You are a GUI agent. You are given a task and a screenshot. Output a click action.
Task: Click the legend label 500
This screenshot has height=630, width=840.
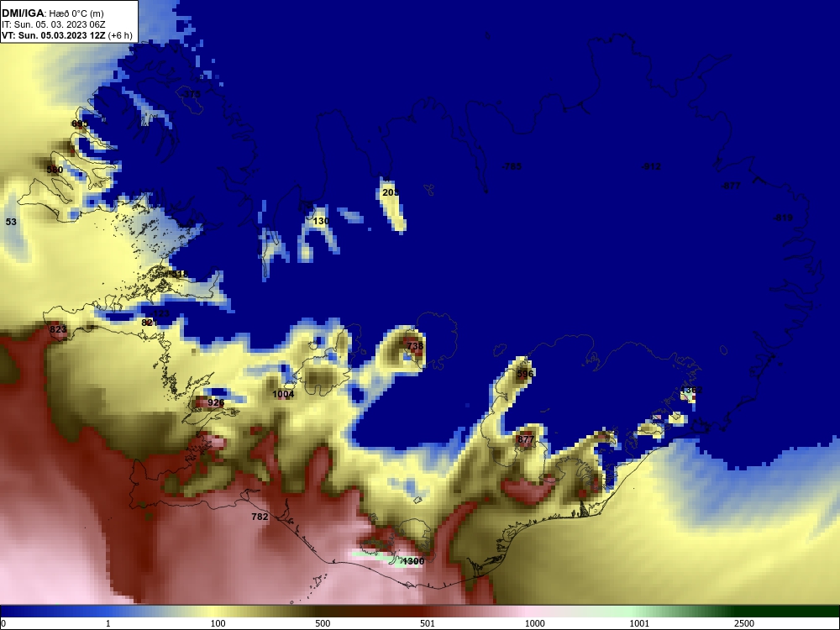323,623
